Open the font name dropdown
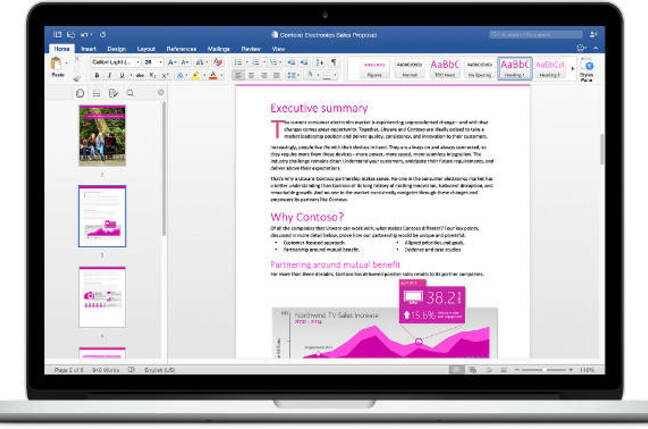The width and height of the screenshot is (648, 429). coord(138,62)
